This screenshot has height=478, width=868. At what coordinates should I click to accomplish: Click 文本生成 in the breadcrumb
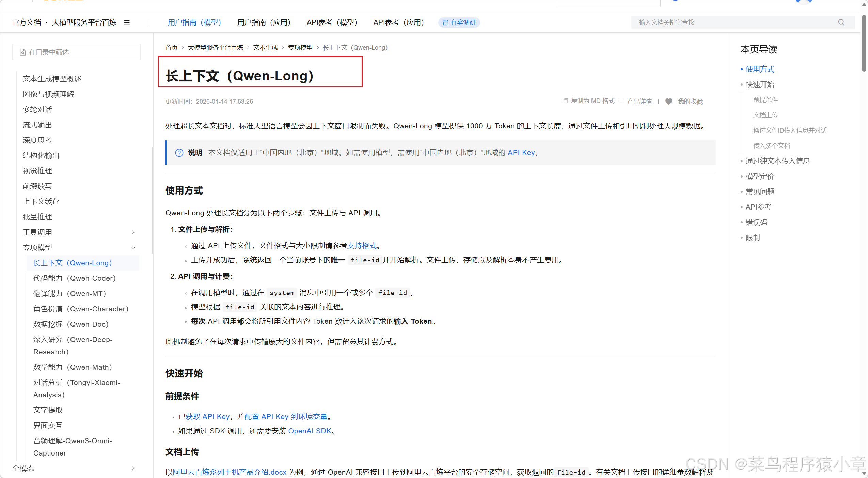tap(265, 48)
